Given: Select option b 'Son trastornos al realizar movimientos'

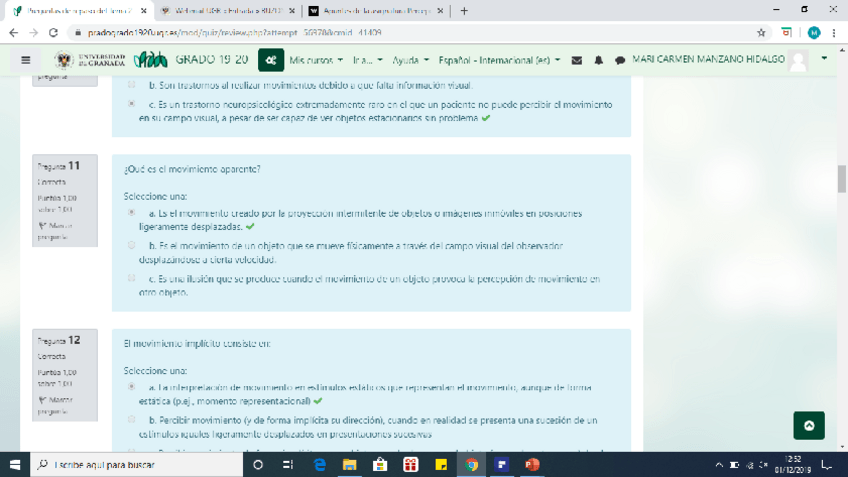Looking at the screenshot, I should coord(131,84).
